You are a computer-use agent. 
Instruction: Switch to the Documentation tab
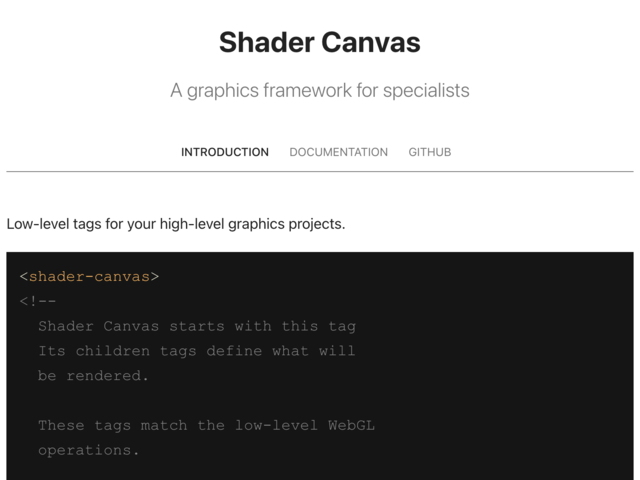coord(338,152)
